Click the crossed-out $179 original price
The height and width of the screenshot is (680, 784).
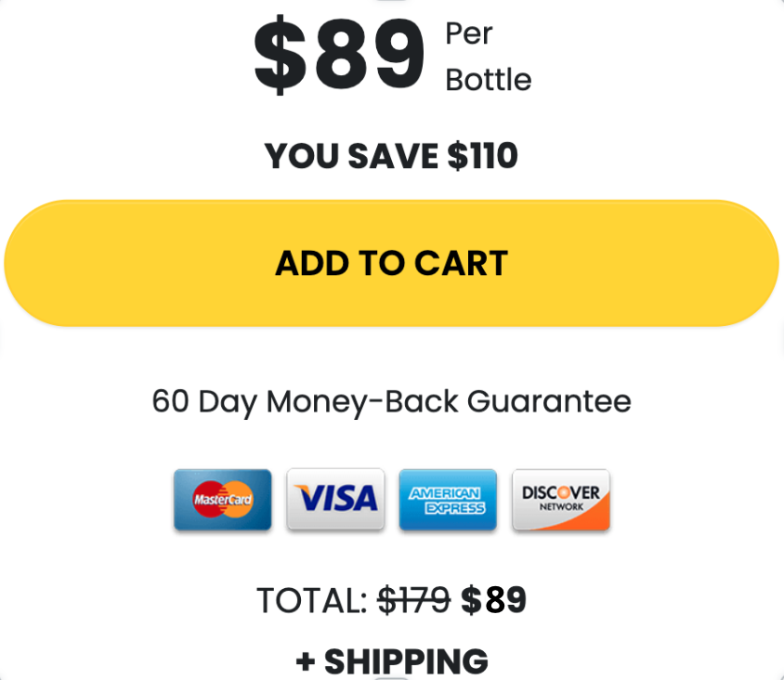[414, 600]
